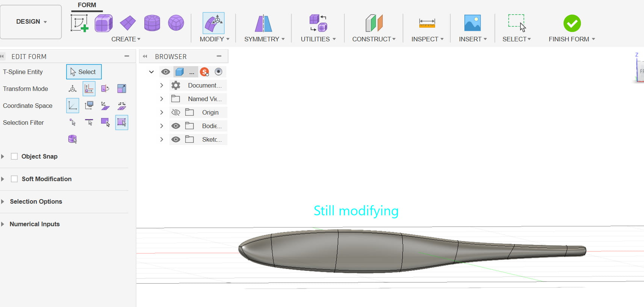Choose Multi transform mode icon
The width and height of the screenshot is (644, 307).
click(73, 89)
